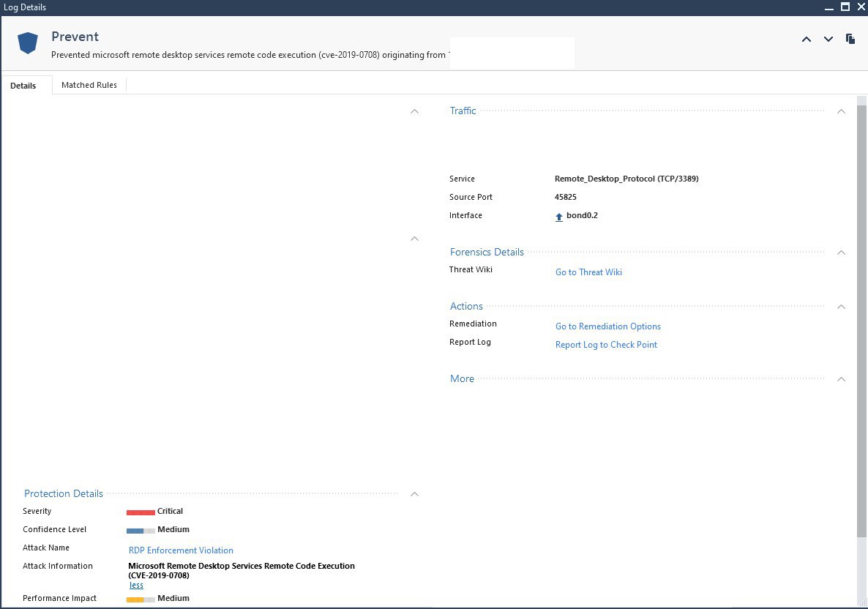
Task: Open the Matched Rules tab
Action: [89, 85]
